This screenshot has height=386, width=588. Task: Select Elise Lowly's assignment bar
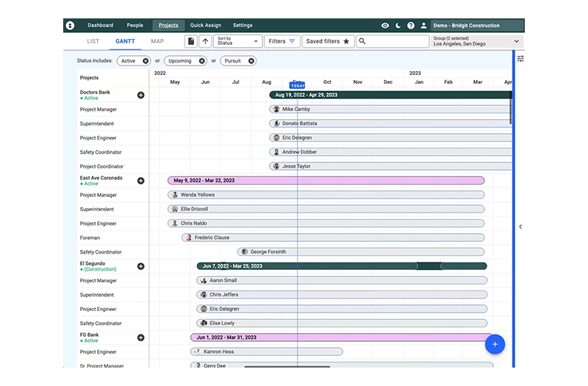click(342, 324)
